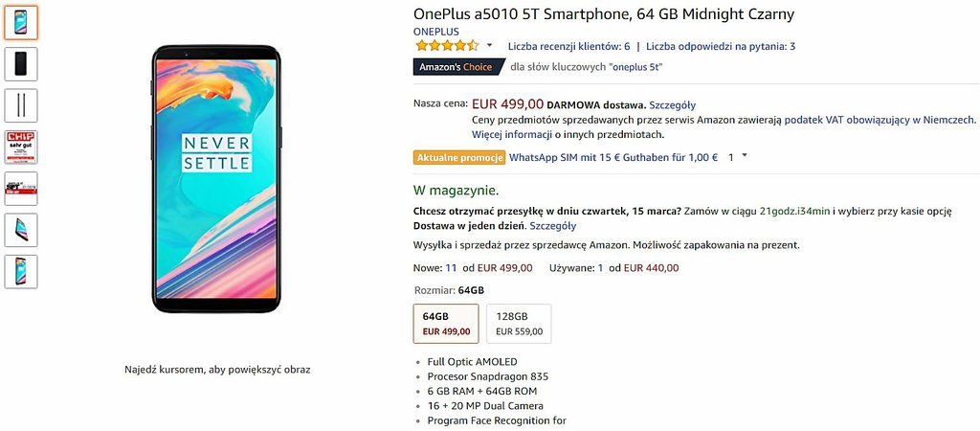Viewport: 980px width, 431px height.
Task: Open the promotions quantity dropdown arrow
Action: tap(745, 156)
